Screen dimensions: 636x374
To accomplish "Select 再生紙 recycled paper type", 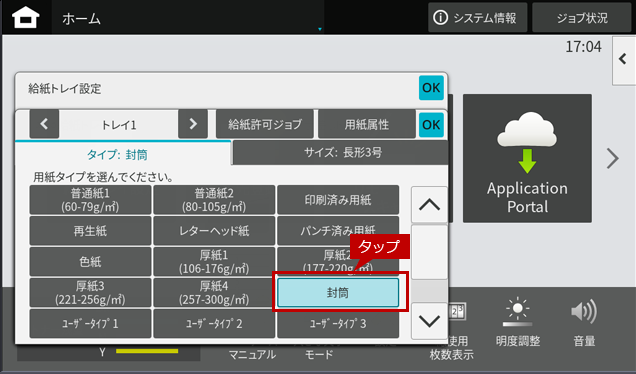I will [90, 230].
